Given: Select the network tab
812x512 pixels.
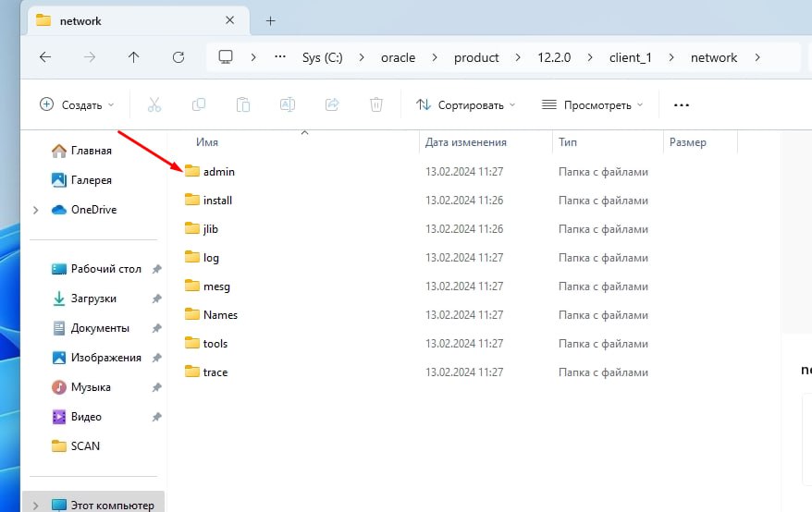Looking at the screenshot, I should pyautogui.click(x=137, y=20).
